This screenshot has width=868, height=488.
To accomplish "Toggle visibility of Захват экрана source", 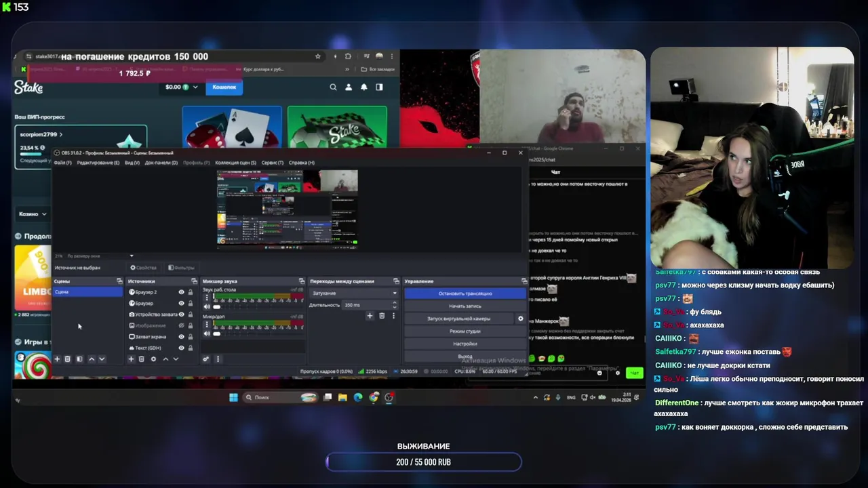I will (x=181, y=337).
